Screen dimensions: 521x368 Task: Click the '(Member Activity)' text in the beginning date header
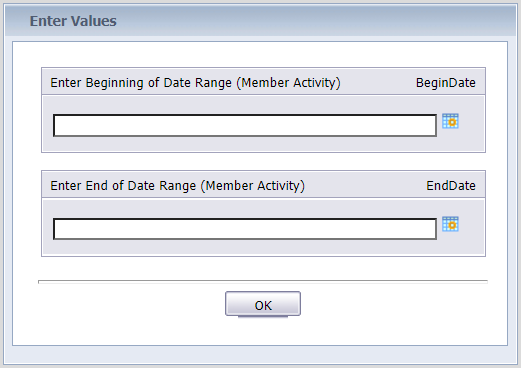pos(289,83)
